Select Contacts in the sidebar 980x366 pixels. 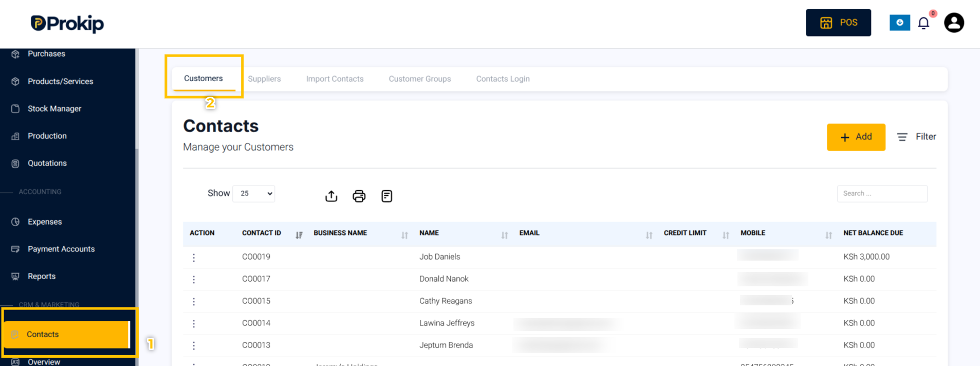pyautogui.click(x=67, y=334)
